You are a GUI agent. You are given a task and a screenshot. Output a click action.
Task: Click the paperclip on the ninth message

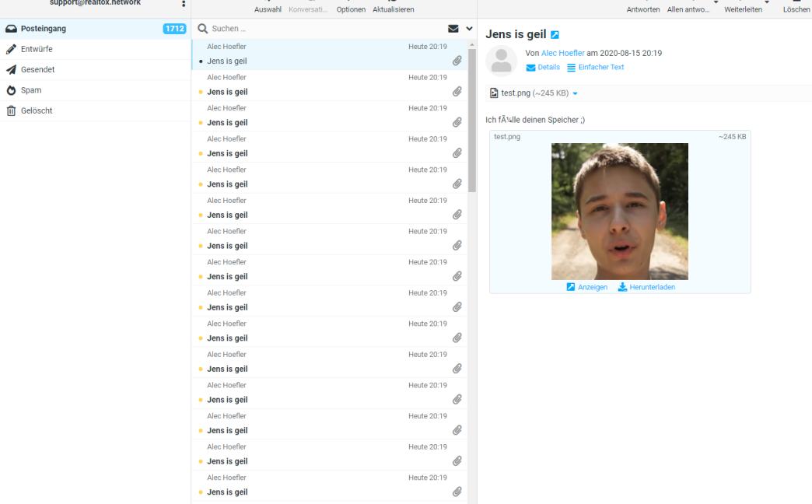click(x=457, y=307)
